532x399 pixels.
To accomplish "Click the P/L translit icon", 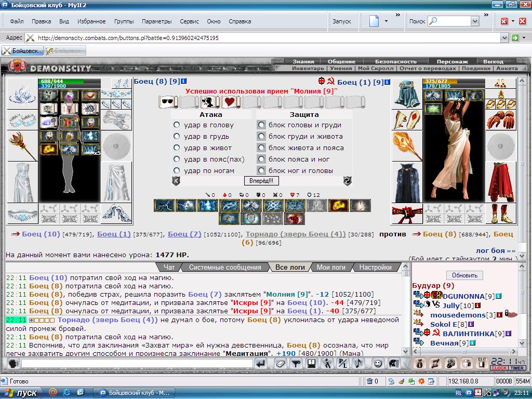I will click(343, 364).
